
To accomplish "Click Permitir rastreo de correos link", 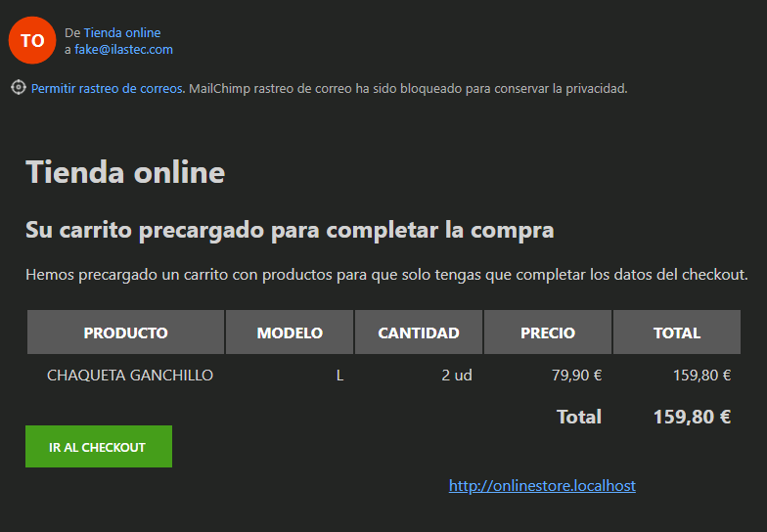I will point(107,88).
